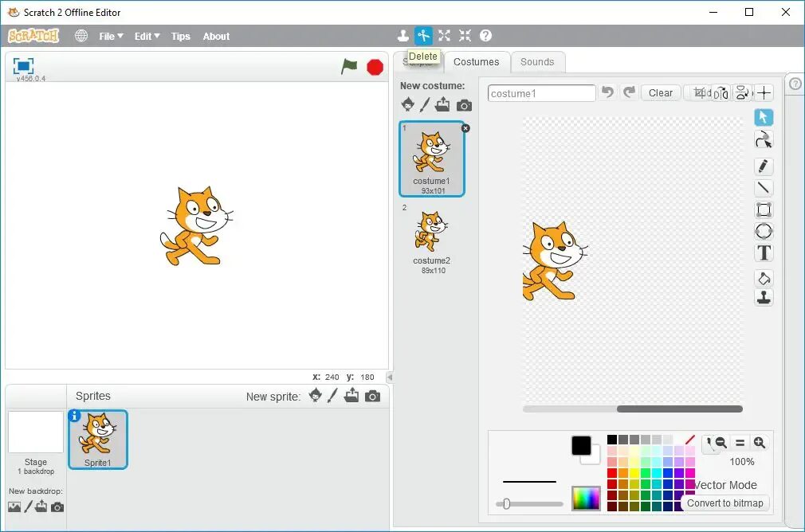Switch to the Sounds tab

point(537,62)
